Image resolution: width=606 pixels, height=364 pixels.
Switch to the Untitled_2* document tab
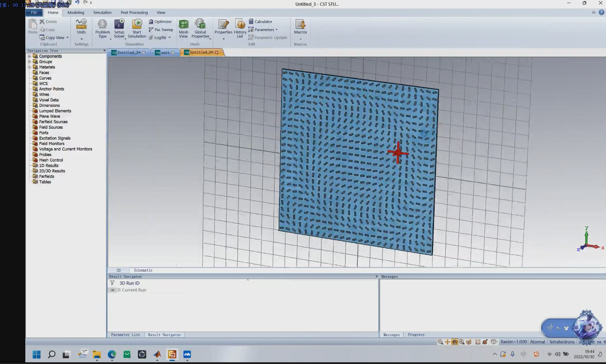coord(128,52)
